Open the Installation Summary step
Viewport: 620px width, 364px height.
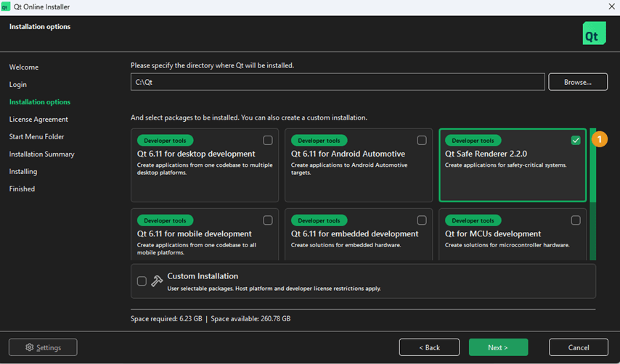[41, 154]
